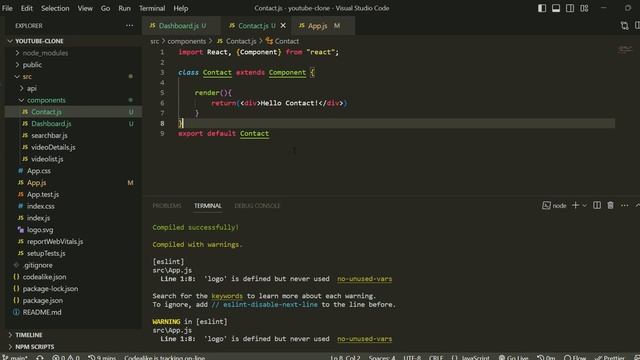Viewport: 640px width, 360px height.
Task: Switch to Dashboard.js tab
Action: [x=178, y=26]
